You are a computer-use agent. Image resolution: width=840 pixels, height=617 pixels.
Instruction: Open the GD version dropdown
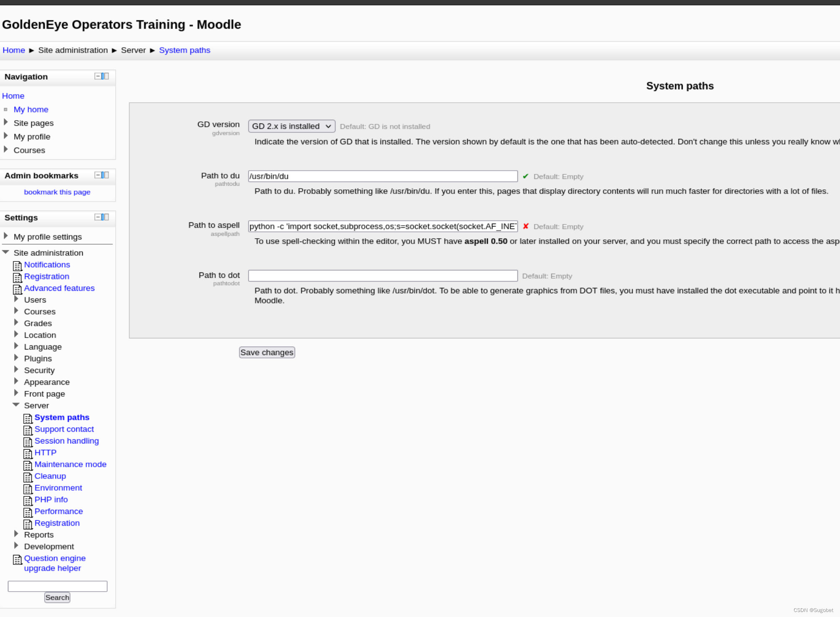pyautogui.click(x=291, y=126)
